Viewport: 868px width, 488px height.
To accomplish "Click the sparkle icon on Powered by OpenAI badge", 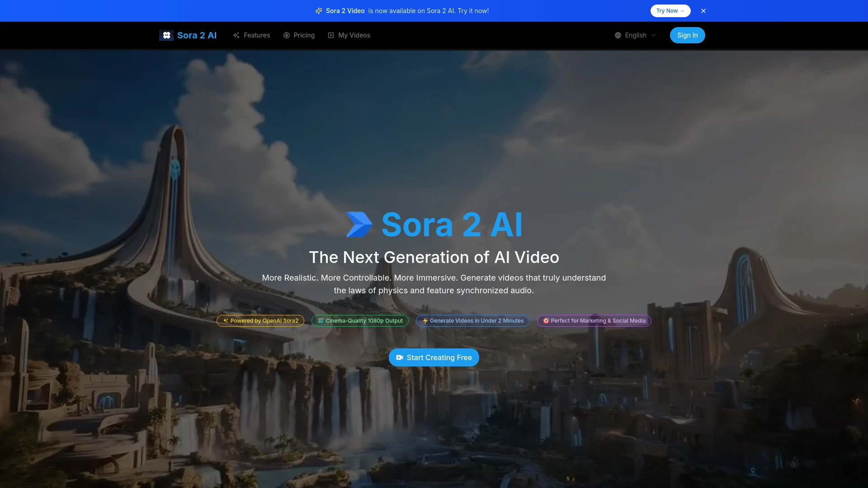I will pos(226,321).
